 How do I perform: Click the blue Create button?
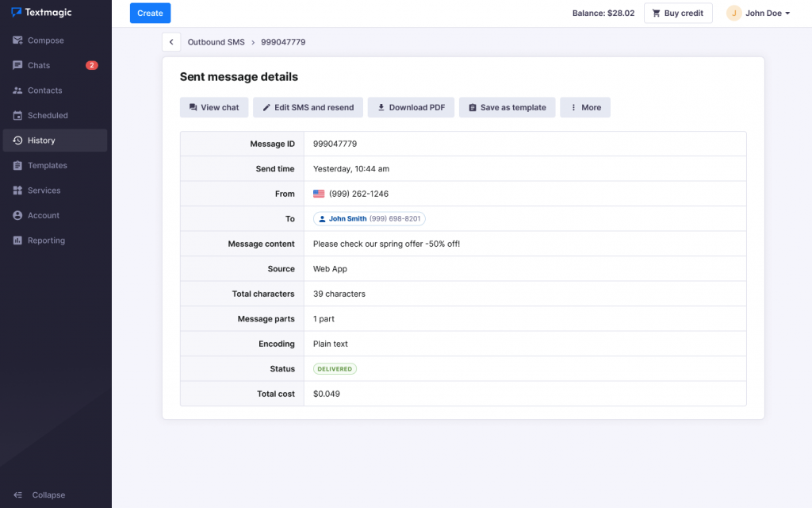[150, 13]
